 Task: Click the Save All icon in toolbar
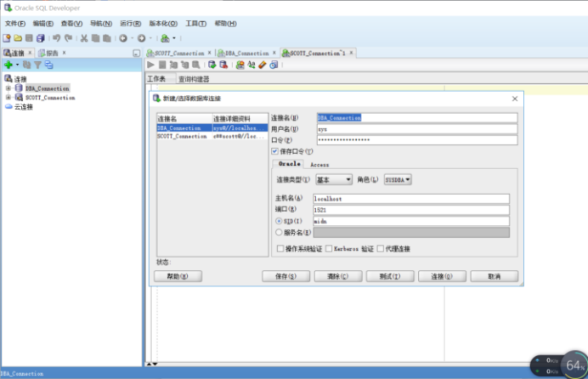[40, 38]
